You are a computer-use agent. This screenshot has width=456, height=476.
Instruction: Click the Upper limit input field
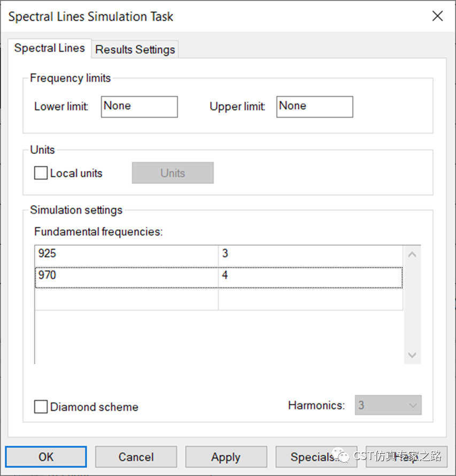coord(314,107)
